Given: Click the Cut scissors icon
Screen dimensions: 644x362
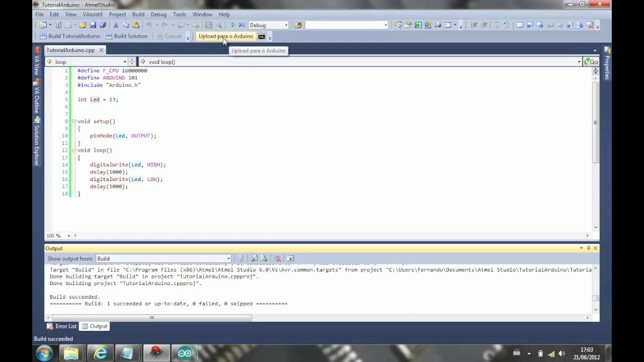Looking at the screenshot, I should pos(116,25).
